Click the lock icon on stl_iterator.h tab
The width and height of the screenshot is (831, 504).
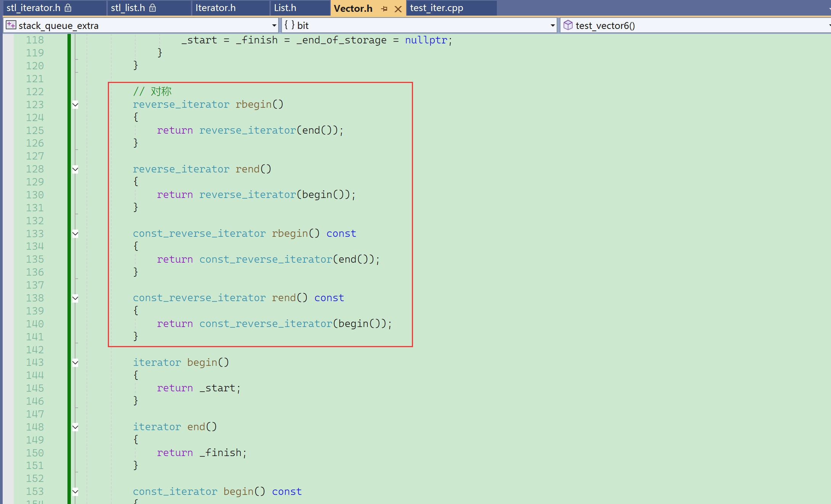pos(68,8)
